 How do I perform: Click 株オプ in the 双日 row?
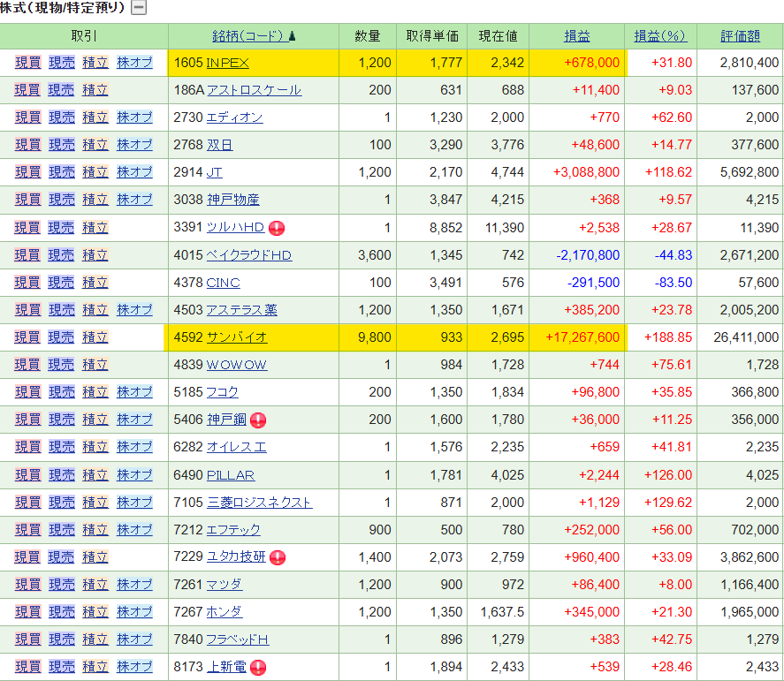134,145
